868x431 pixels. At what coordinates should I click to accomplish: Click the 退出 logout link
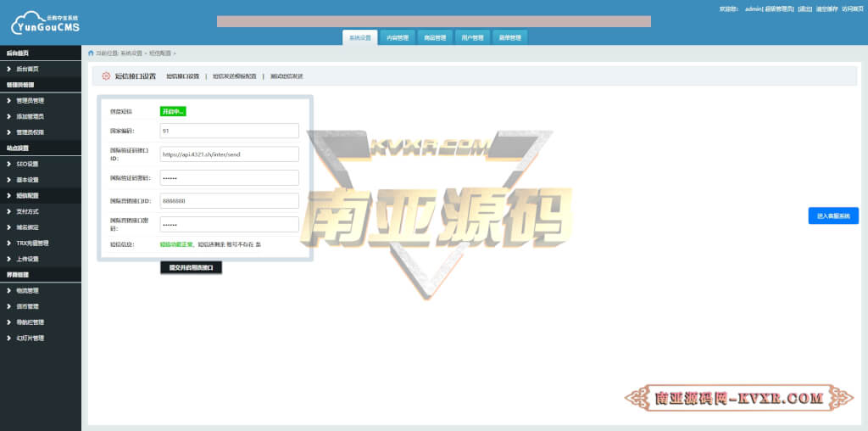pos(805,8)
